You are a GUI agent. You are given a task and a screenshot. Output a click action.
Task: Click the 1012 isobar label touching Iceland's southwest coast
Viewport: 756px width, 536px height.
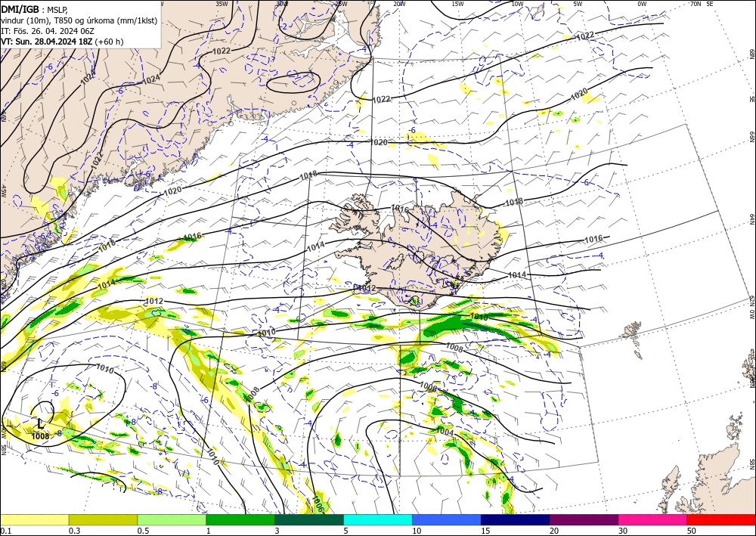[x=365, y=288]
